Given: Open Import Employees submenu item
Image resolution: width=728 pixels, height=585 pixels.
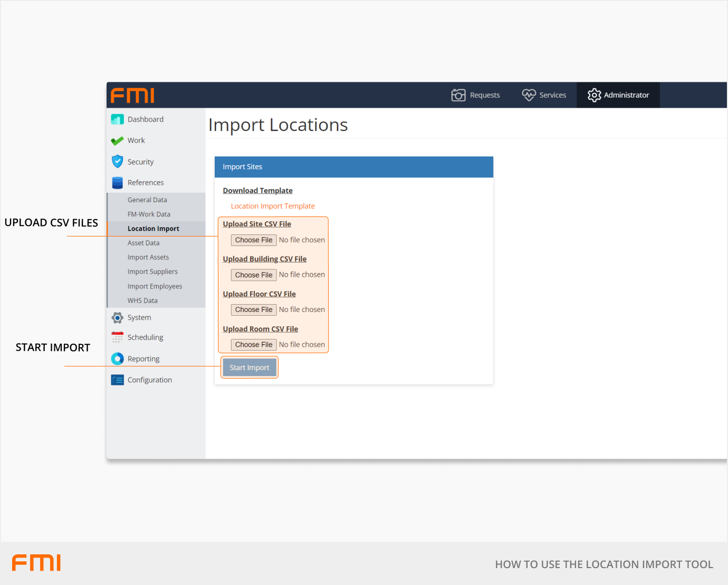Looking at the screenshot, I should coord(155,286).
